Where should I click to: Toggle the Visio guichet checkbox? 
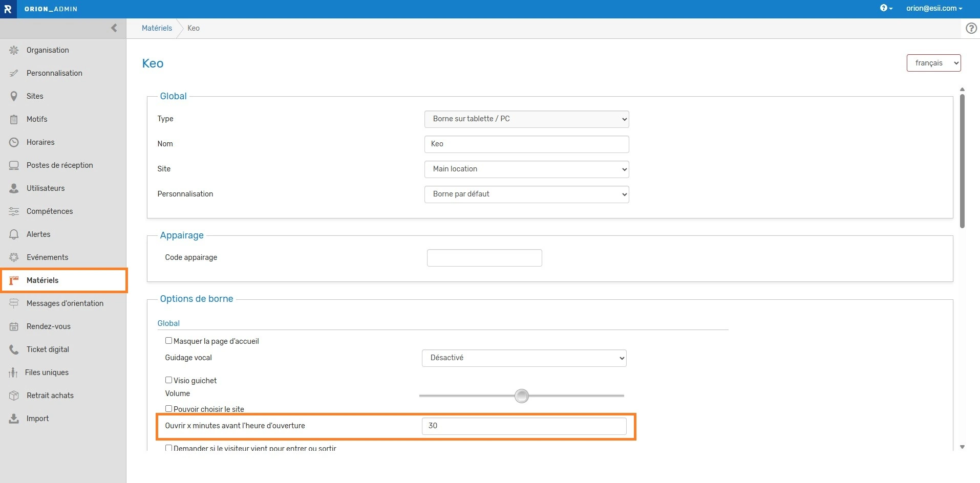click(x=168, y=380)
